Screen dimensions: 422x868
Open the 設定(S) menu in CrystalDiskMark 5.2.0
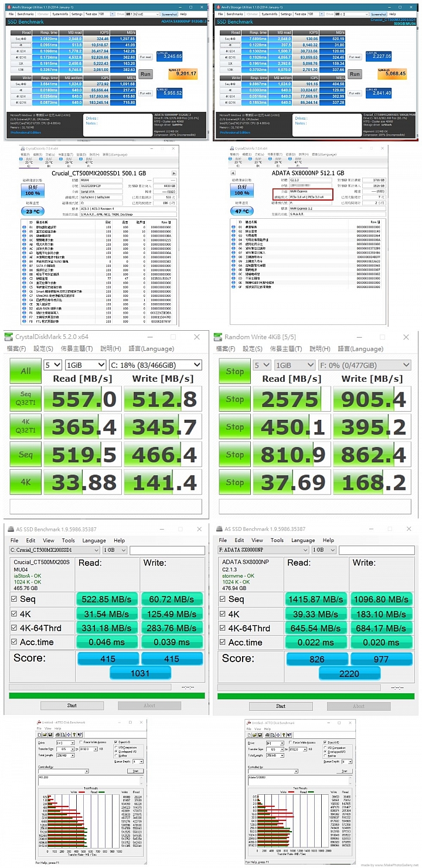click(x=42, y=348)
